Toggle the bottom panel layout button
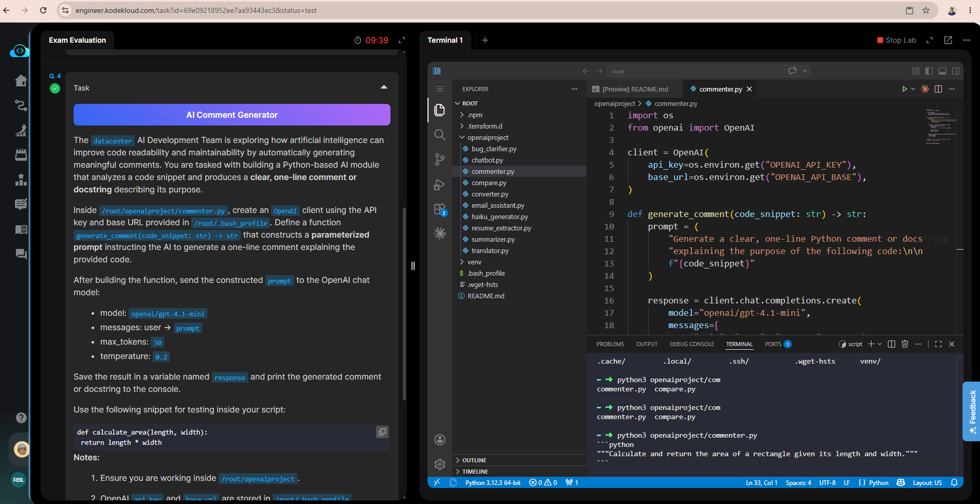980x504 pixels. [942, 71]
